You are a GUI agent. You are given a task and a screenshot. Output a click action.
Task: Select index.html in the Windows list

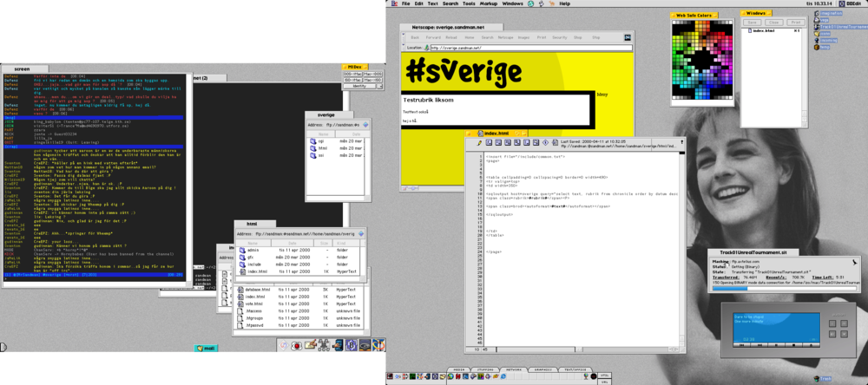762,30
